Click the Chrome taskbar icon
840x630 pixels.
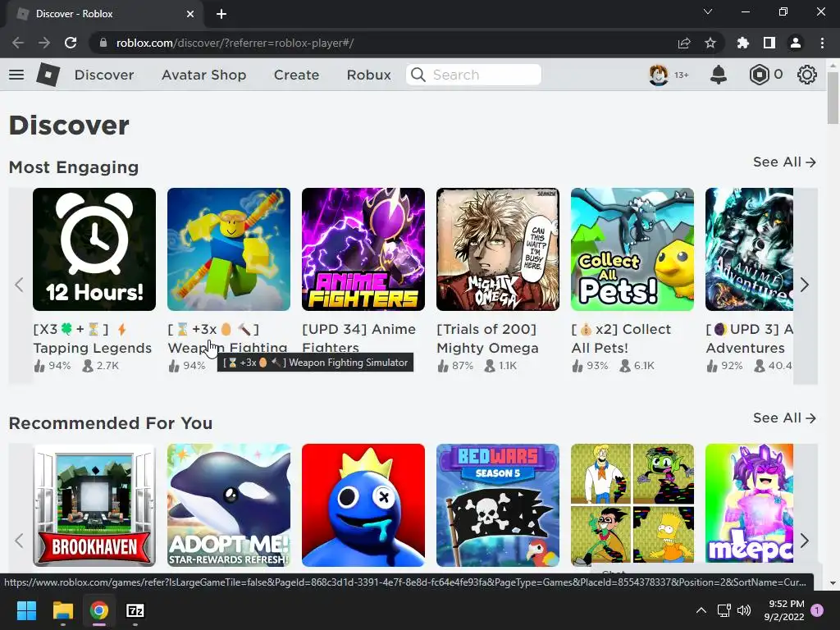[99, 610]
